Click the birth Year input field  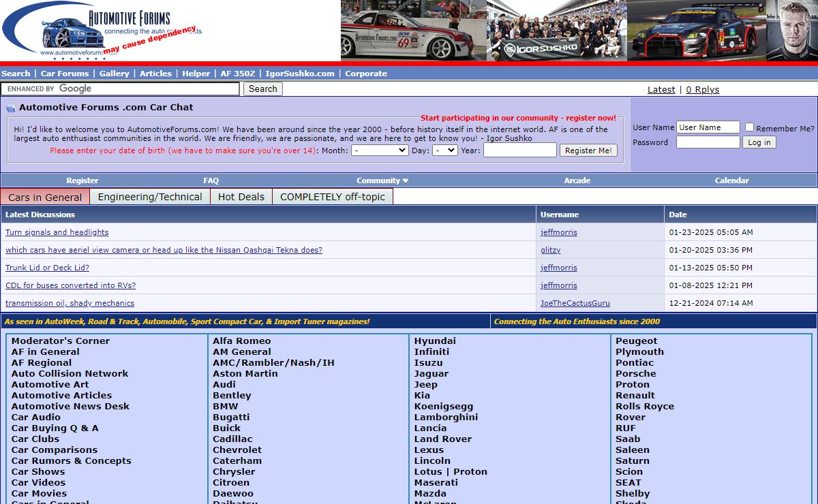tap(519, 151)
